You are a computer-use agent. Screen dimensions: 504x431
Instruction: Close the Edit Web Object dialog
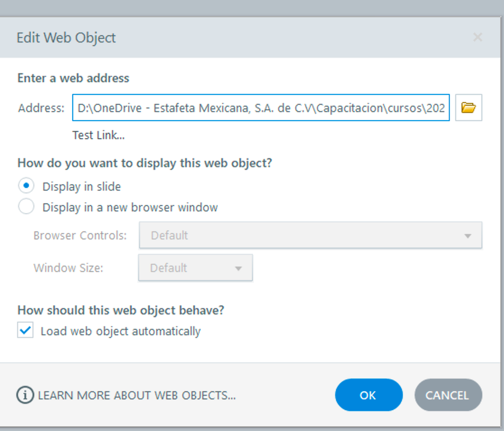click(x=477, y=37)
